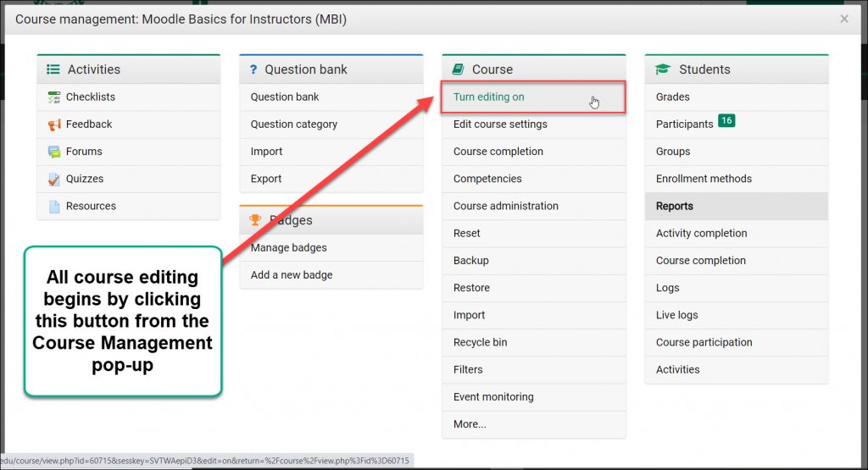
Task: Open Checklists activities
Action: pyautogui.click(x=91, y=97)
